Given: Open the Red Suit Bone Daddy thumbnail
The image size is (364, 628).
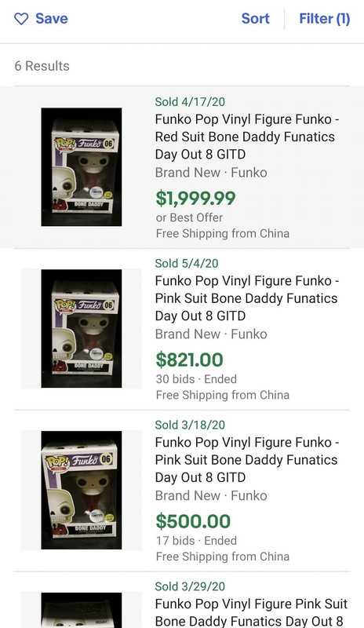Looking at the screenshot, I should [82, 167].
